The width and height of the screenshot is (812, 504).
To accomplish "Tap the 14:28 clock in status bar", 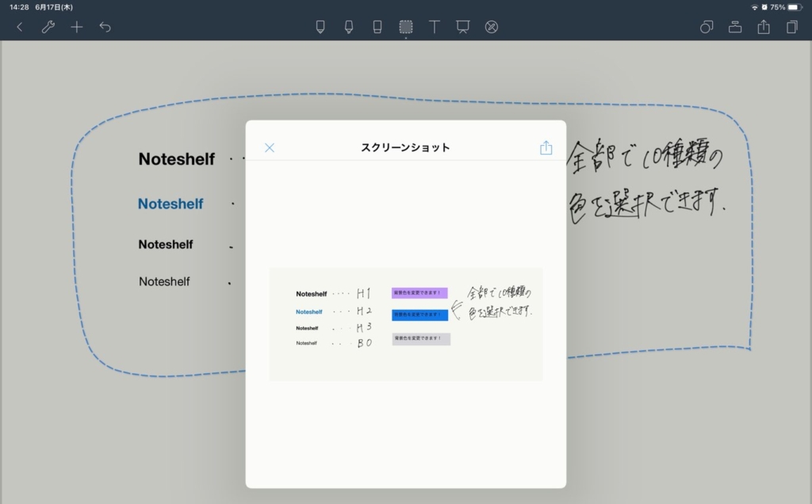I will pos(19,7).
